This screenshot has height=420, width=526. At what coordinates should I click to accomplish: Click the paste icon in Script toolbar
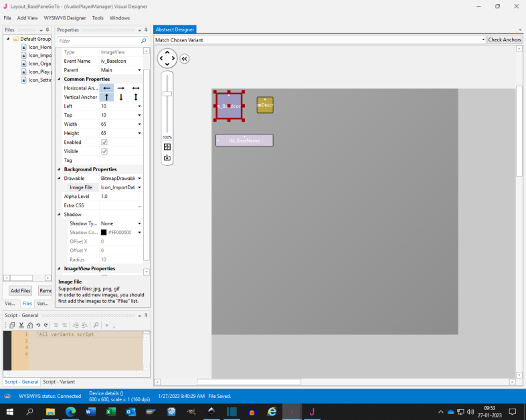(x=30, y=325)
